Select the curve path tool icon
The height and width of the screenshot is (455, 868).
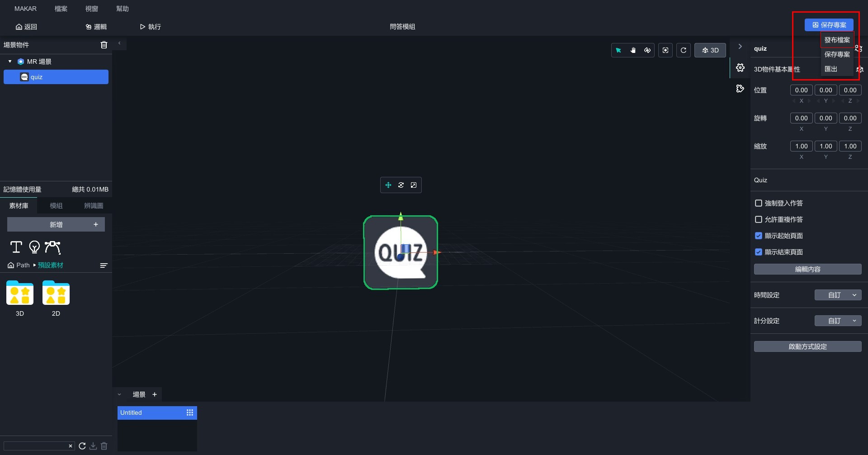click(52, 247)
